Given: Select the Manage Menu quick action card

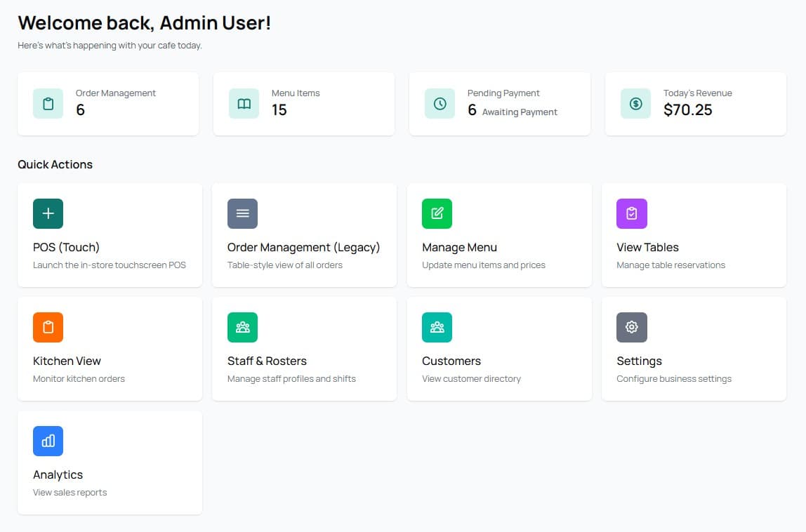Looking at the screenshot, I should click(x=498, y=235).
